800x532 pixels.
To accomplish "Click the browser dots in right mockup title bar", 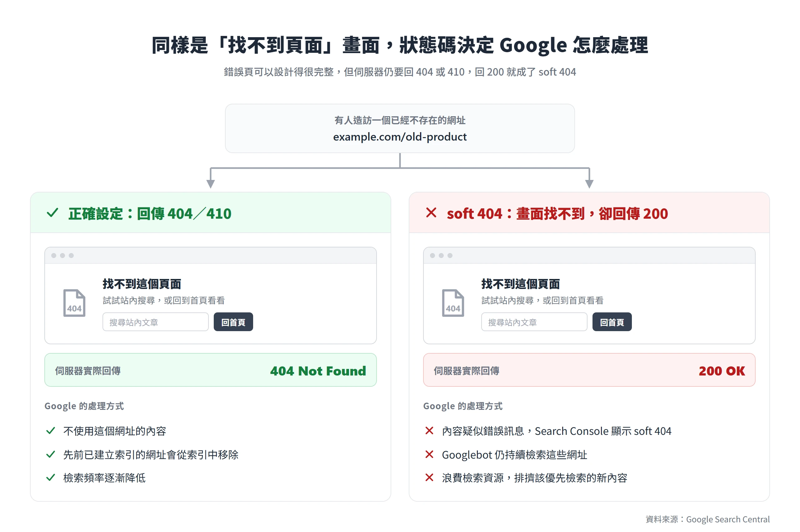I will [x=441, y=256].
